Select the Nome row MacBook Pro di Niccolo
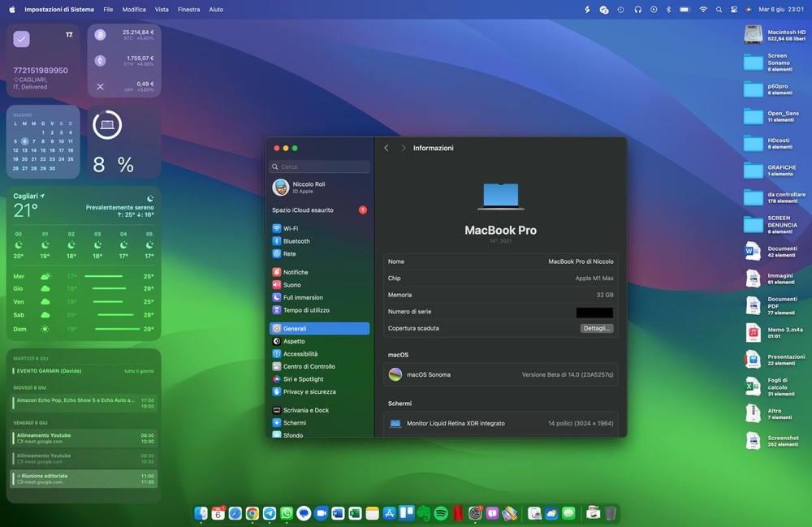The image size is (812, 527). coord(501,261)
